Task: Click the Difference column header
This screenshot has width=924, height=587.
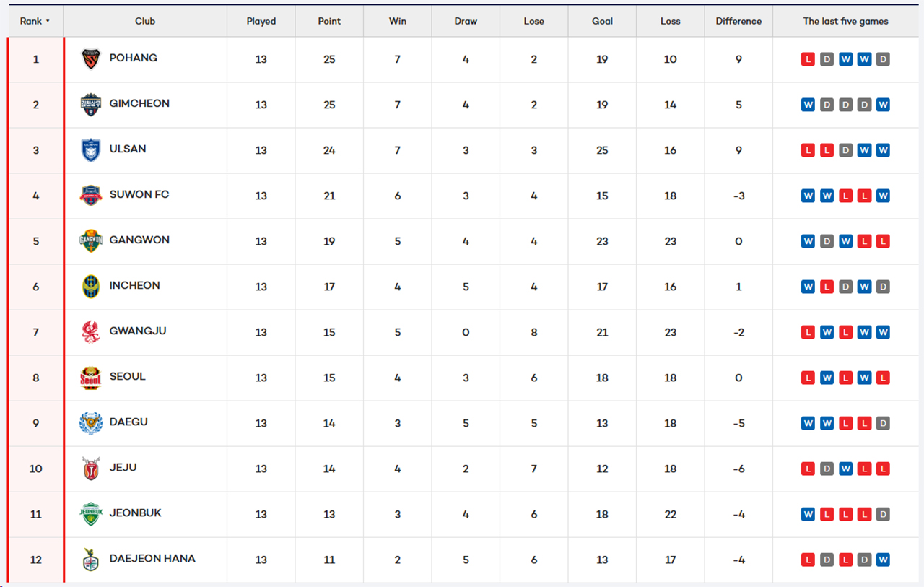Action: click(x=738, y=22)
